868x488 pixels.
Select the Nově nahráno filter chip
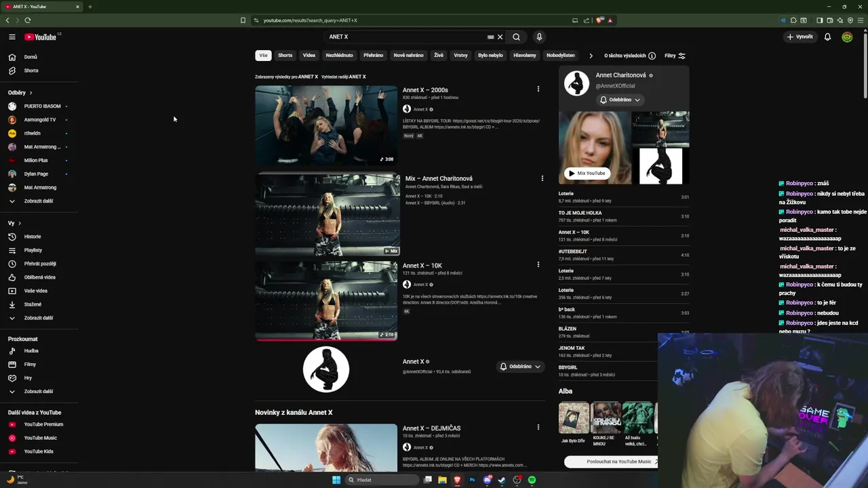(409, 56)
